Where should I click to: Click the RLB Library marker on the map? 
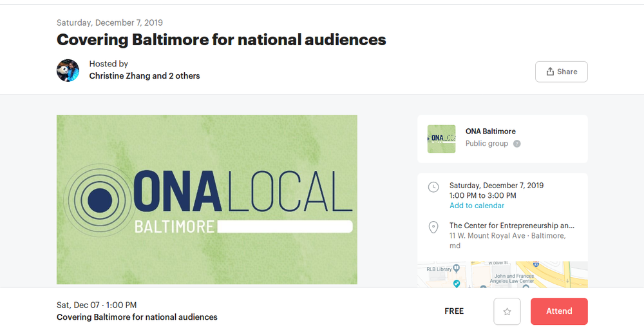click(x=456, y=269)
